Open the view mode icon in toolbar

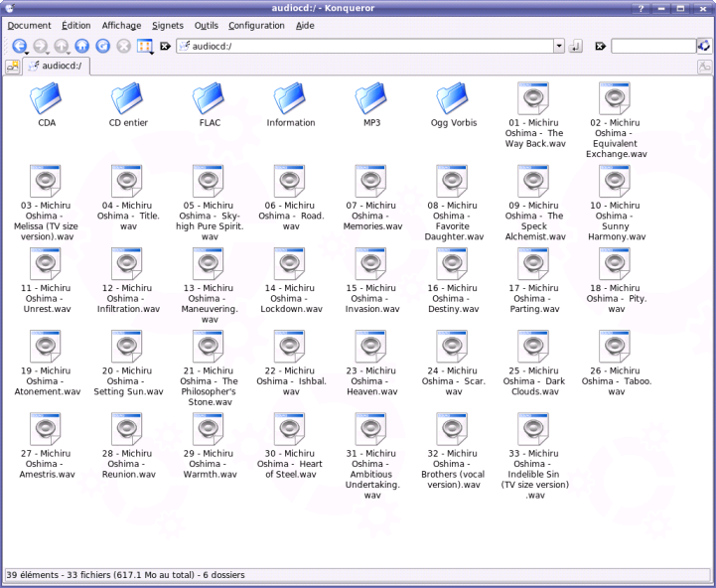point(144,46)
